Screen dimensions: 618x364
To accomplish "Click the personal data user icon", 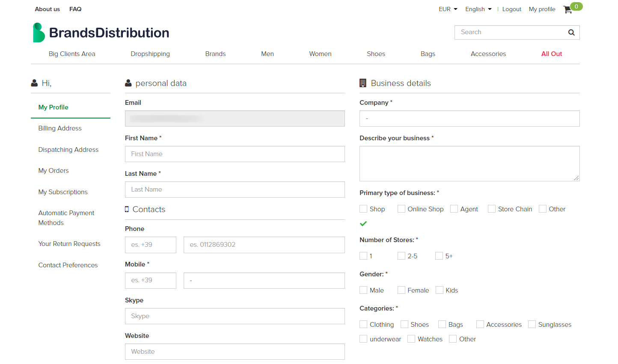I will [128, 83].
